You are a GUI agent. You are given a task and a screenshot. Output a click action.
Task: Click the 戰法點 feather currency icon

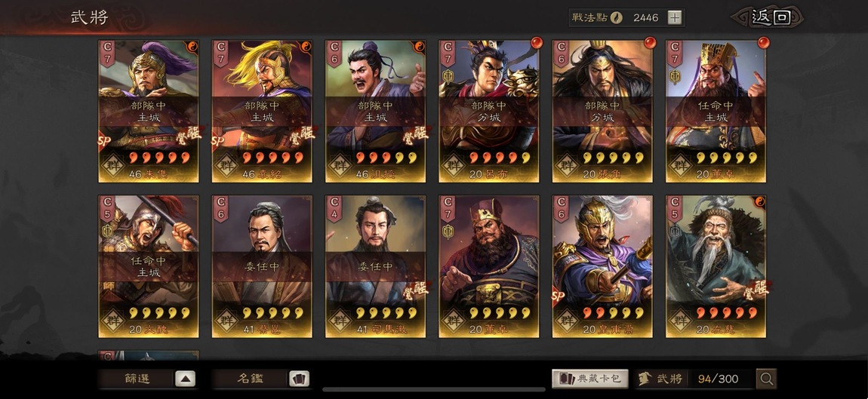(617, 17)
